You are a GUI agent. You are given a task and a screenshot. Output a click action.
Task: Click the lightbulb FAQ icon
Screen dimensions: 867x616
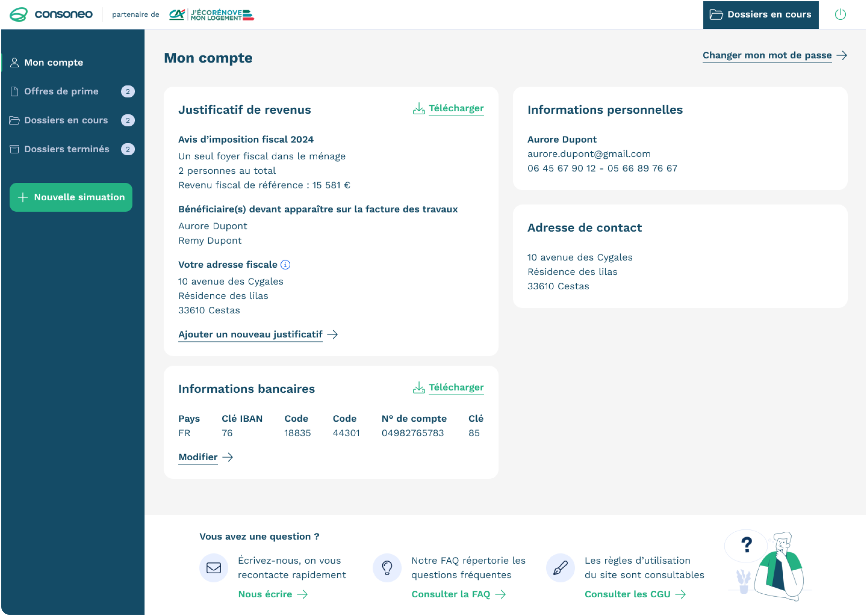pyautogui.click(x=387, y=568)
